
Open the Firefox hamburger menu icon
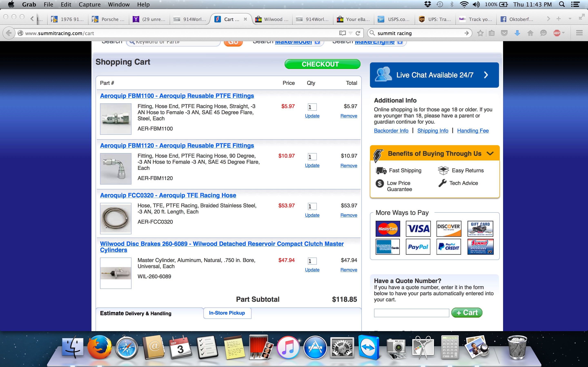click(x=579, y=33)
